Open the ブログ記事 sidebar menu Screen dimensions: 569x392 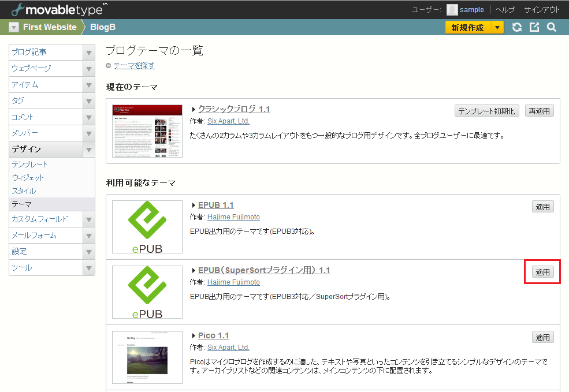point(46,52)
